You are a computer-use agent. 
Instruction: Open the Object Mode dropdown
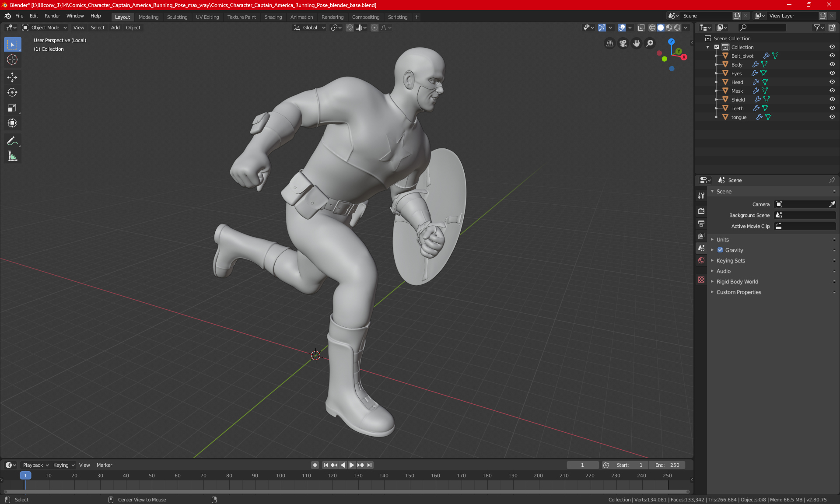click(x=45, y=28)
